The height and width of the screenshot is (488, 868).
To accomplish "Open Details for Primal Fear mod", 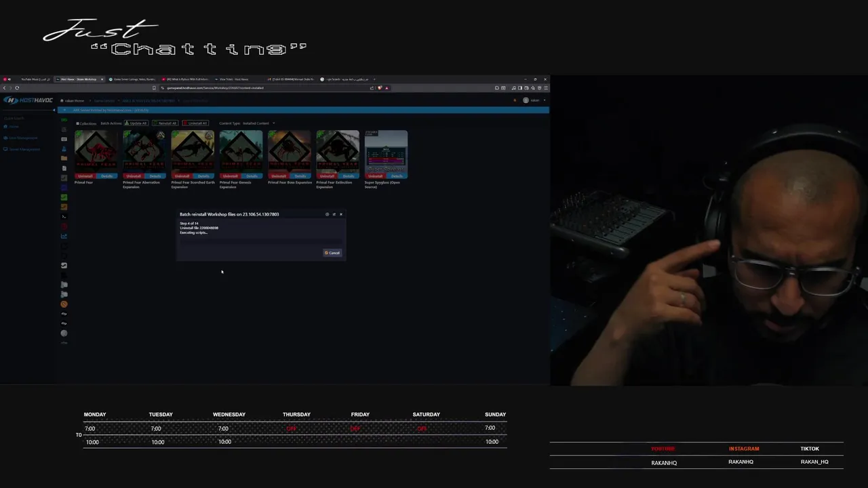I will pos(106,176).
